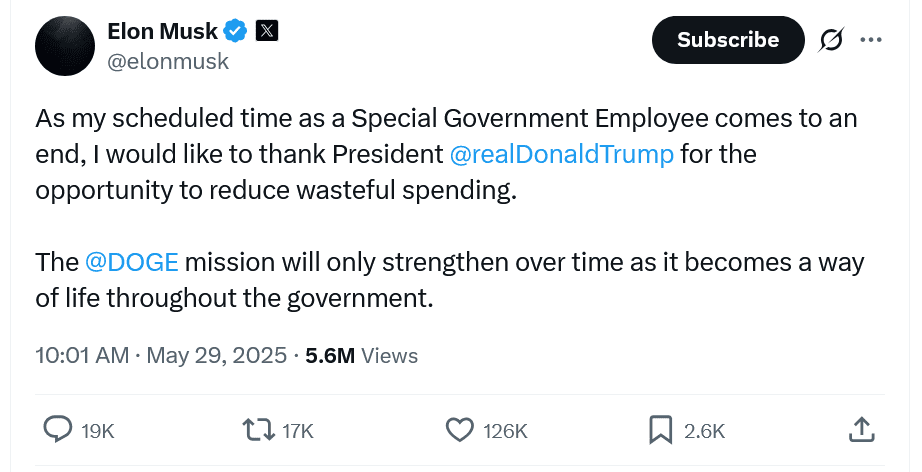Click the 126K likes count

(x=505, y=431)
